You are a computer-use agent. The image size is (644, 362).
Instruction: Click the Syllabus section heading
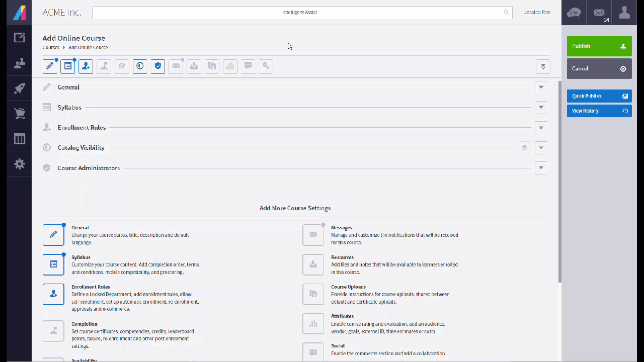coord(69,107)
